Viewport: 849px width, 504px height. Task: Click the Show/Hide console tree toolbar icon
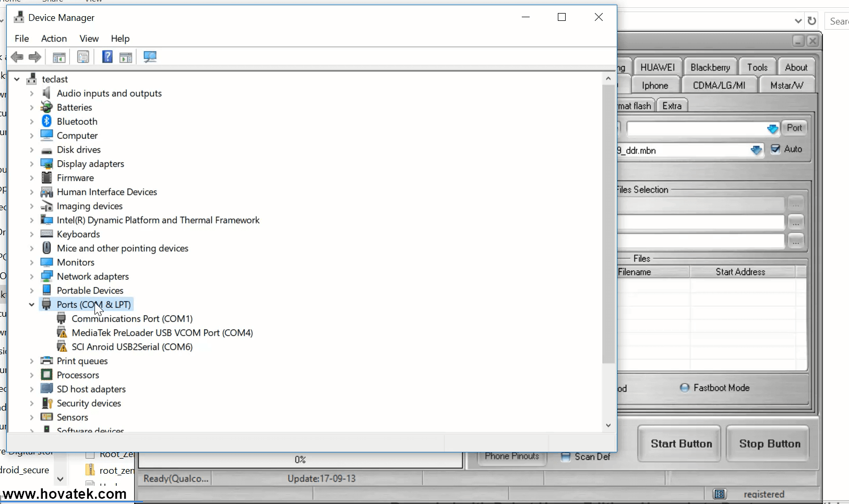click(59, 57)
